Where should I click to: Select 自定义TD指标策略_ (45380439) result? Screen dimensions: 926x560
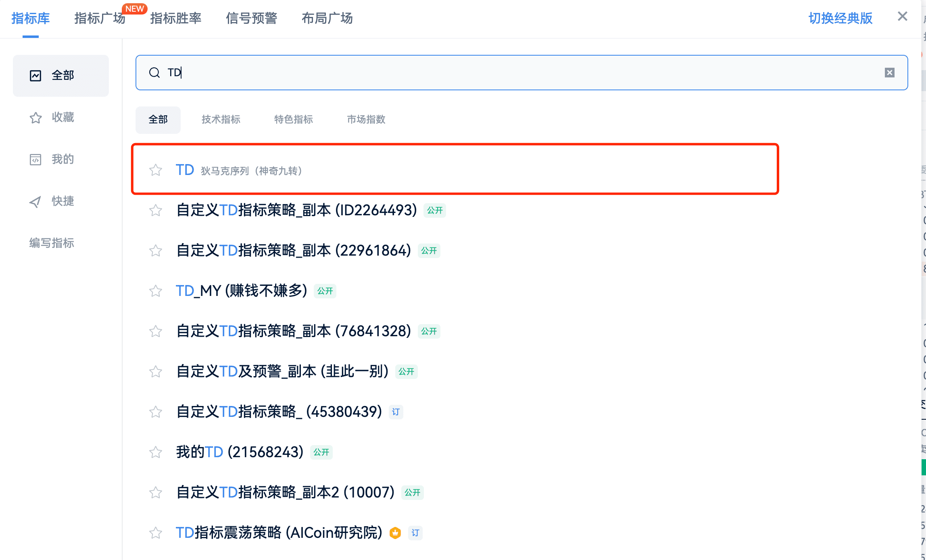point(279,412)
